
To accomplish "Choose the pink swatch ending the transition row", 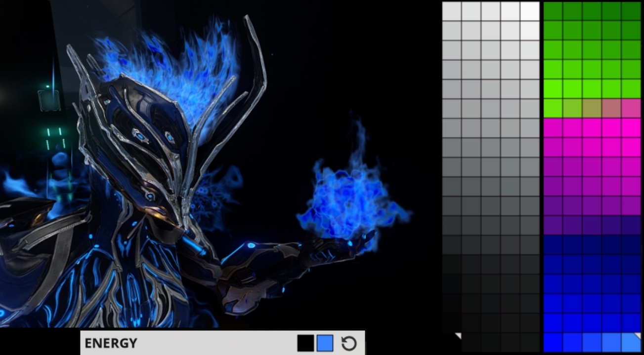I will coord(631,108).
